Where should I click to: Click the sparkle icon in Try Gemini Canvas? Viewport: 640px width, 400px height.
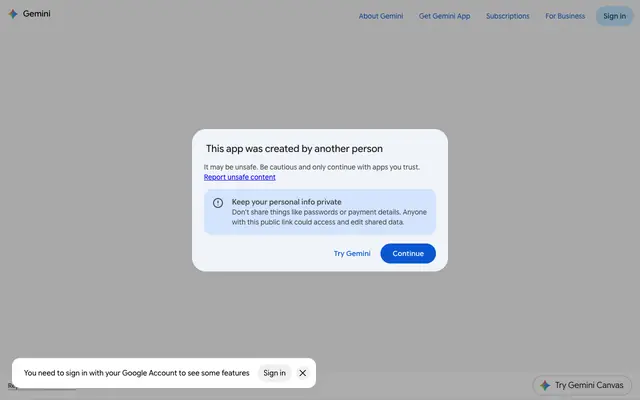[x=545, y=385]
